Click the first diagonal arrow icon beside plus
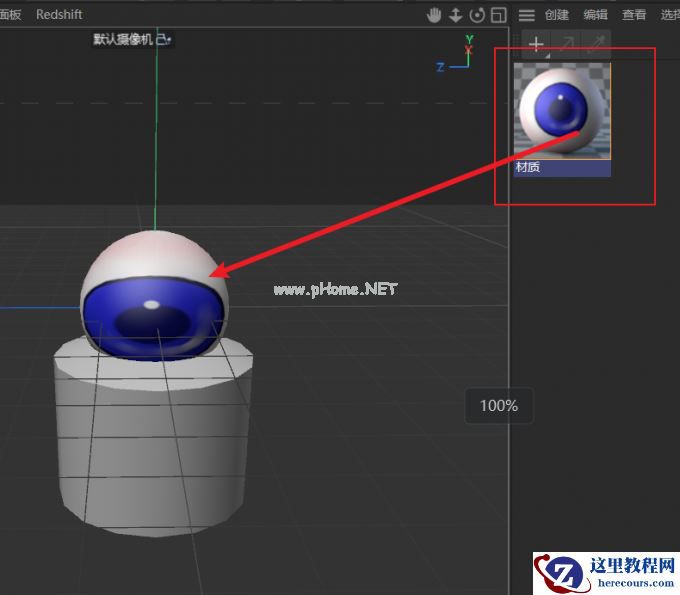Image resolution: width=680 pixels, height=595 pixels. 566,44
